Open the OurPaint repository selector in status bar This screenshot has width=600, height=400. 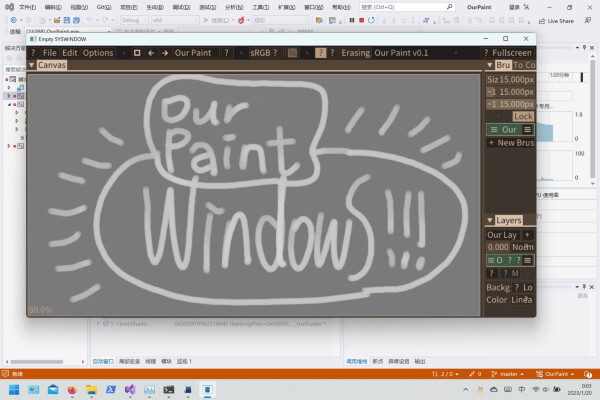555,374
